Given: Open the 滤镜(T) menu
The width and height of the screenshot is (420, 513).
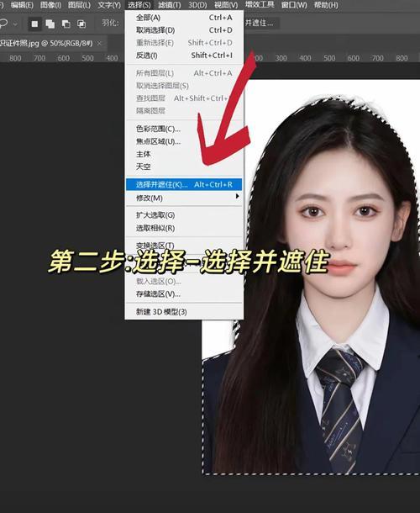Looking at the screenshot, I should click(x=169, y=5).
